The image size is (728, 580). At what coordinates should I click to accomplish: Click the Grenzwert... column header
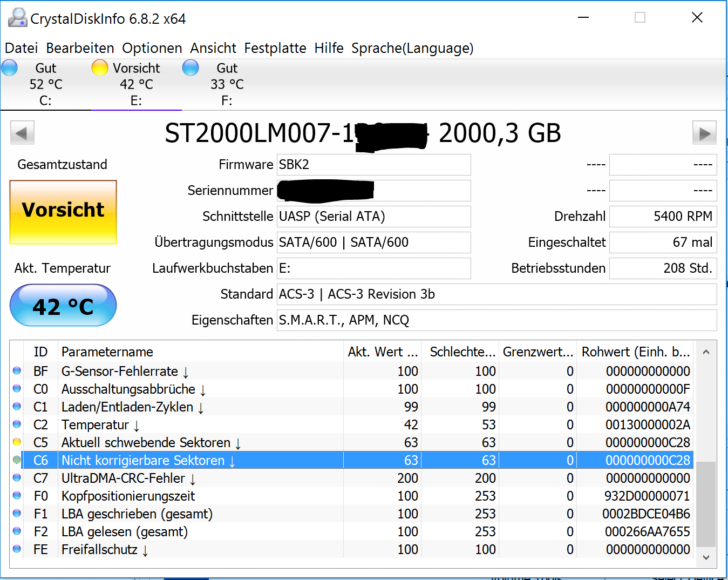pyautogui.click(x=538, y=352)
